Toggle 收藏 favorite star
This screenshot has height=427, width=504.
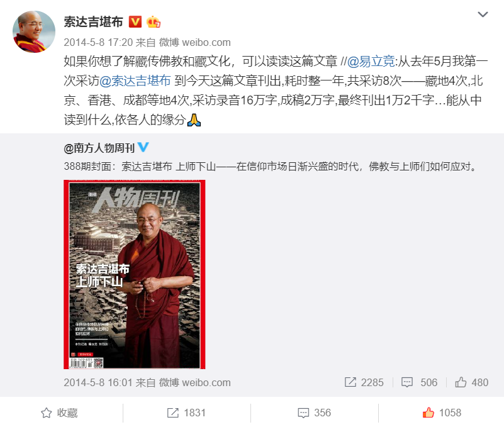[x=60, y=413]
